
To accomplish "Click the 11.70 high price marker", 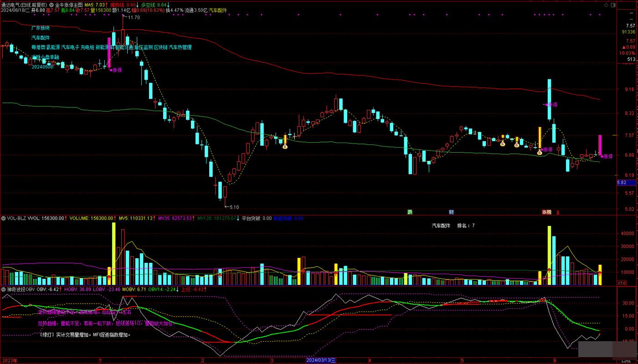I will click(134, 17).
